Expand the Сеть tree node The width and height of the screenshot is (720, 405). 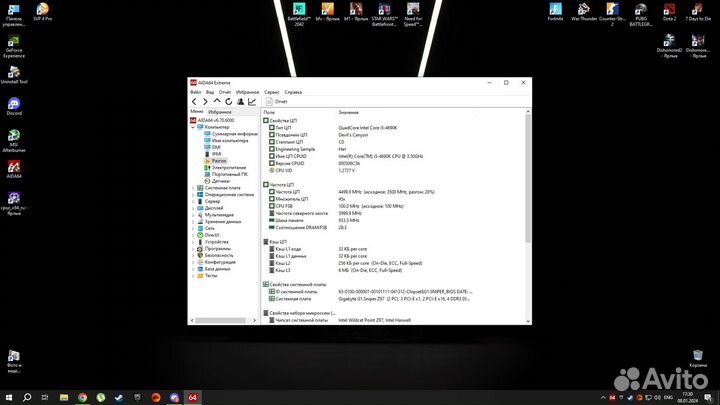(193, 228)
